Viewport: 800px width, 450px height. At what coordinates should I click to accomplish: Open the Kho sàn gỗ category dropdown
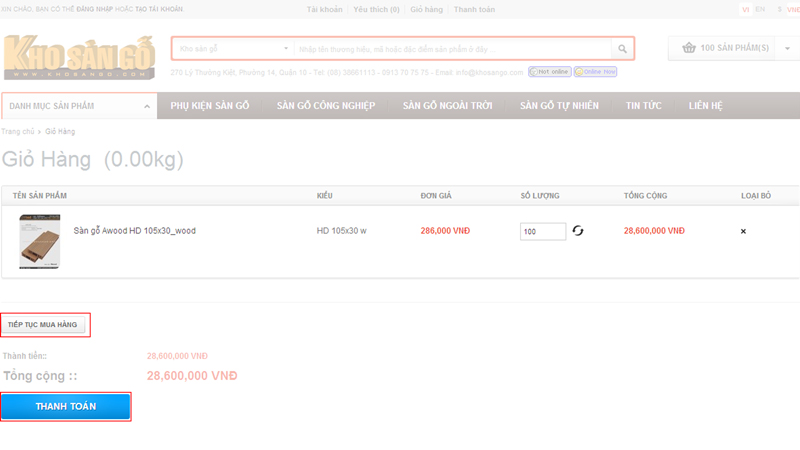coord(232,49)
